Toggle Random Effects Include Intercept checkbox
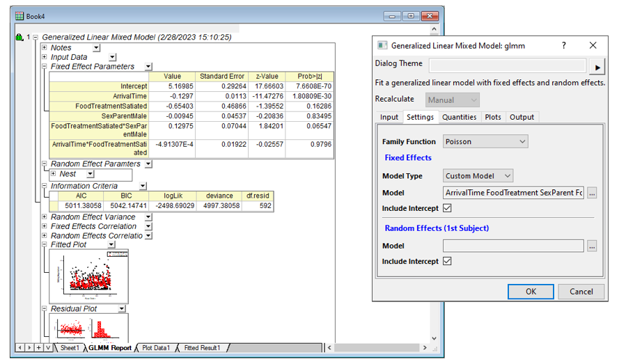The image size is (619, 364). [x=447, y=261]
